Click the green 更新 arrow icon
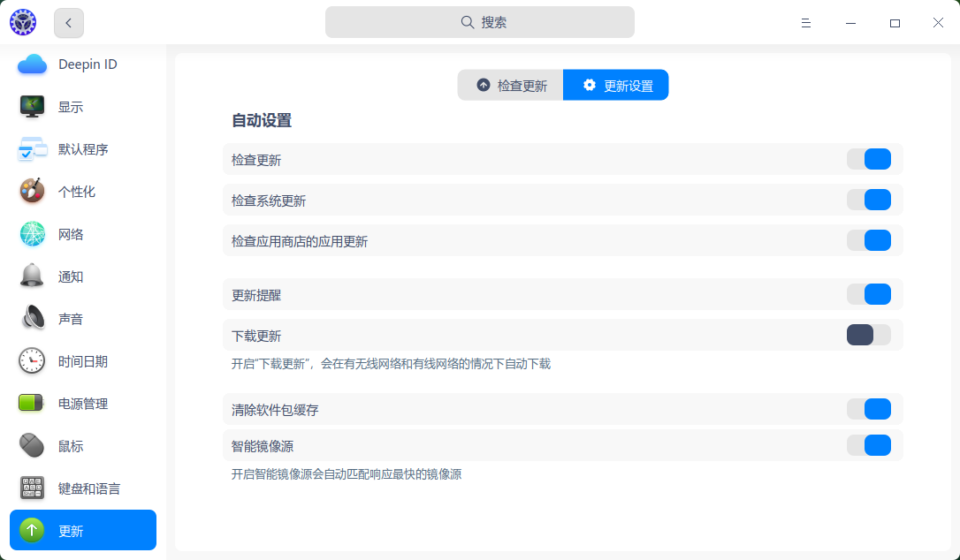Image resolution: width=960 pixels, height=560 pixels. point(32,530)
